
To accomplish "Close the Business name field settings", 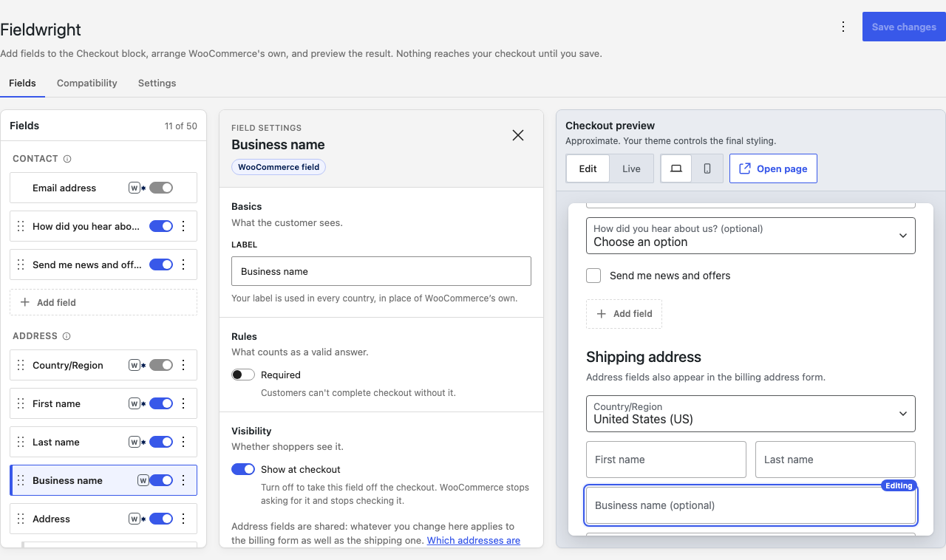I will pyautogui.click(x=518, y=135).
